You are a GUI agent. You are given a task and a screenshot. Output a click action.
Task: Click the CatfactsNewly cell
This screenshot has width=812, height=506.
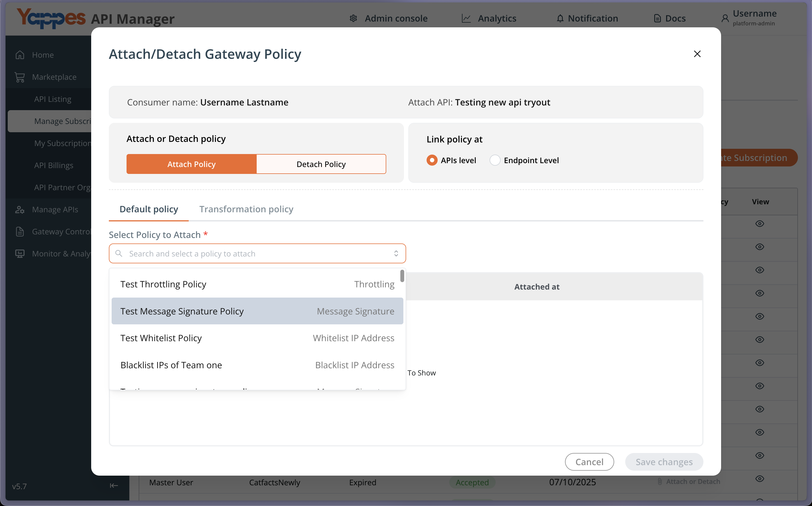(x=275, y=482)
